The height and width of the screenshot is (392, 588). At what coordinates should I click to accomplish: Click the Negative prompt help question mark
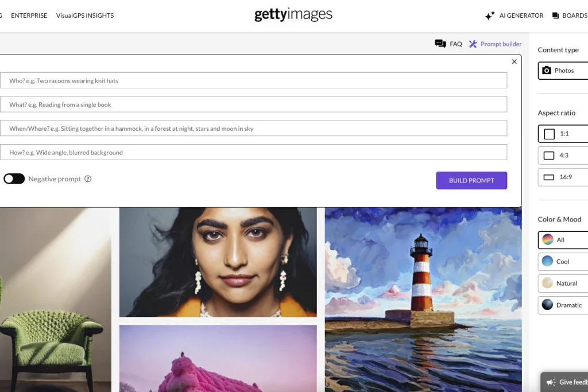(x=87, y=178)
